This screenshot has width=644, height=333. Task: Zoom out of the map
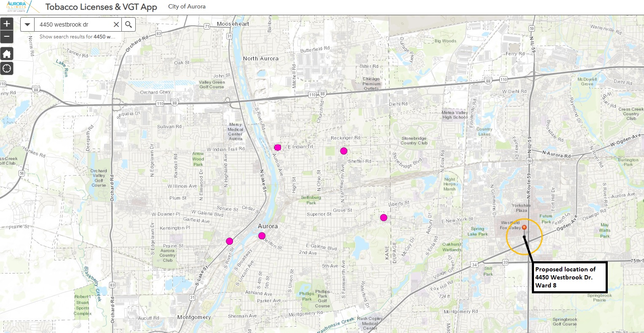click(7, 37)
